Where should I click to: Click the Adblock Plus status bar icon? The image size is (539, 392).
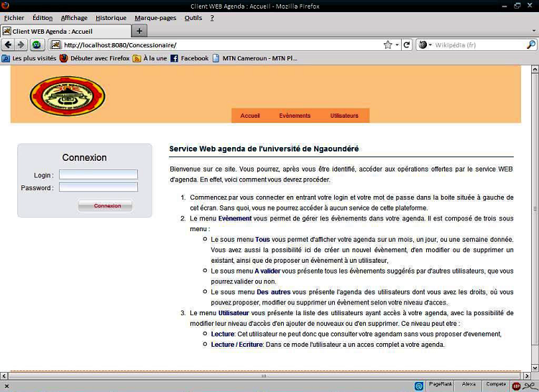click(516, 386)
